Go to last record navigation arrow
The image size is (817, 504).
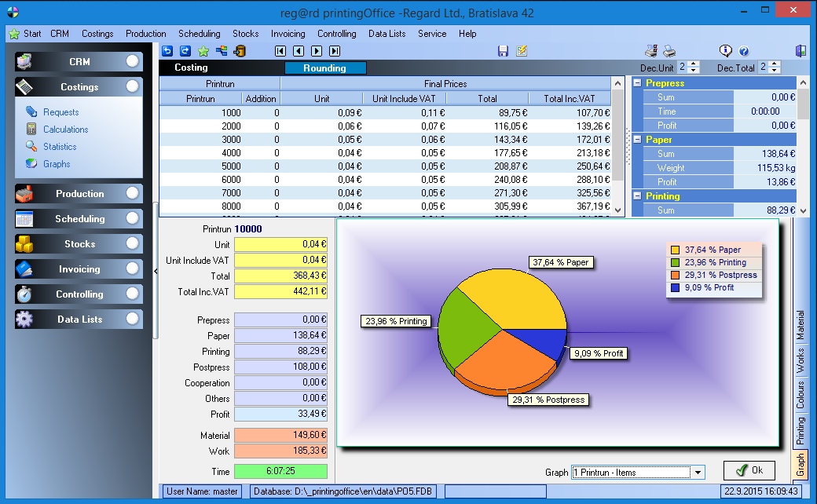334,51
